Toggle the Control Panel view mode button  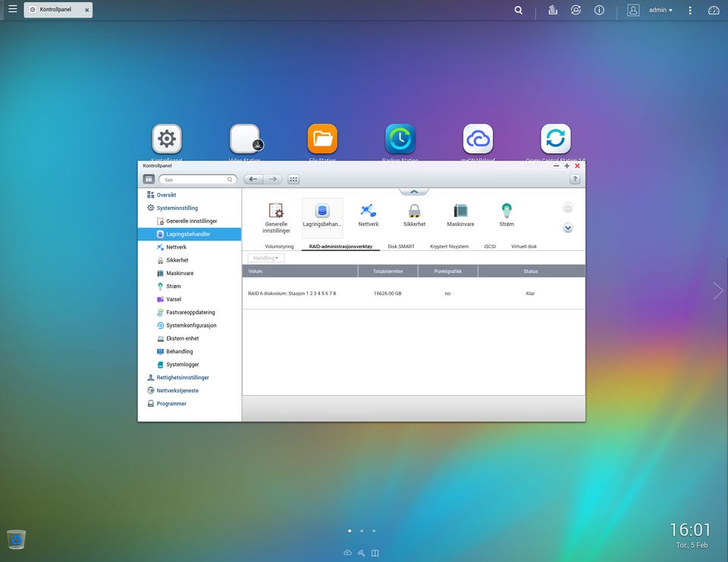(149, 180)
